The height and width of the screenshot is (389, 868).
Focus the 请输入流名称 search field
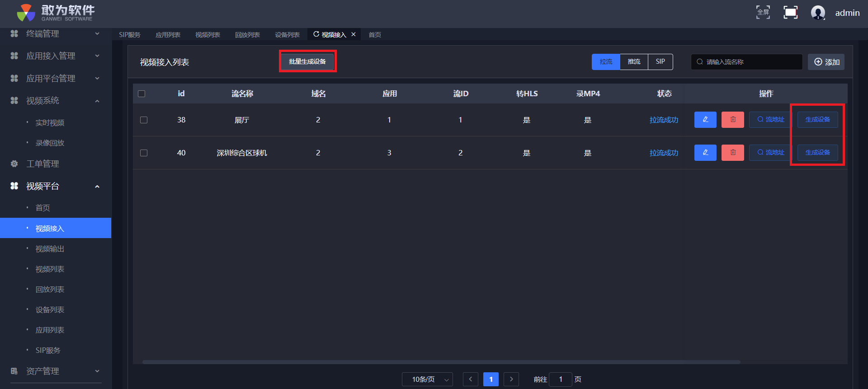click(747, 62)
